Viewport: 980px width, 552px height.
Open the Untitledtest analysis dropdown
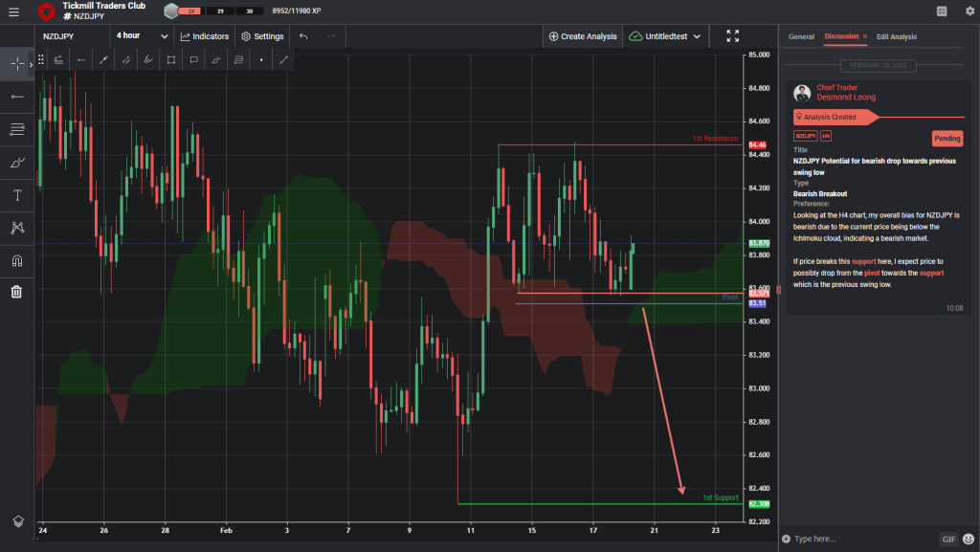(668, 35)
